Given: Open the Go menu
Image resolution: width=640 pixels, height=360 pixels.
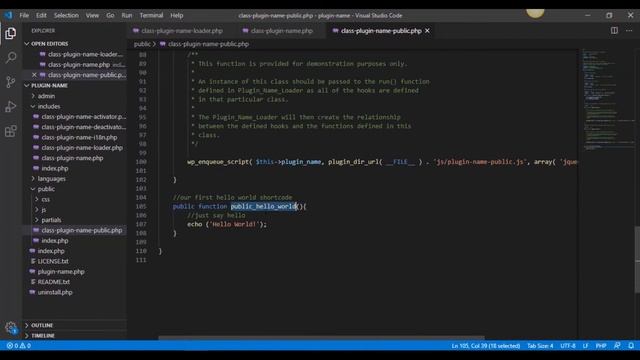Looking at the screenshot, I should pyautogui.click(x=110, y=16).
